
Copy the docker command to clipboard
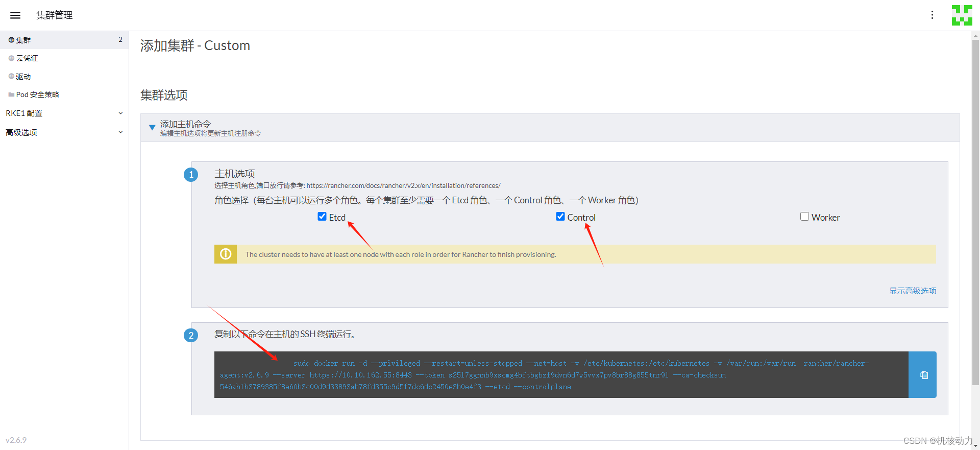[x=923, y=375]
